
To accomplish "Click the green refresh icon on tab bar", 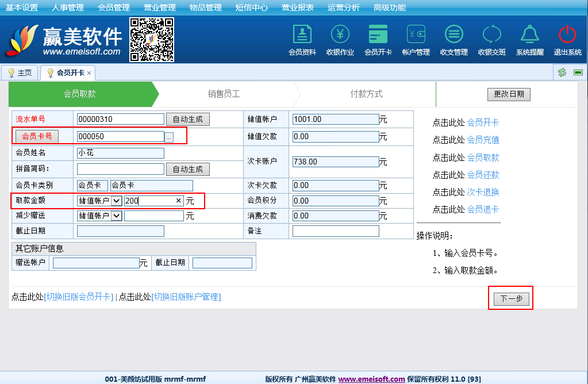I will pos(562,72).
